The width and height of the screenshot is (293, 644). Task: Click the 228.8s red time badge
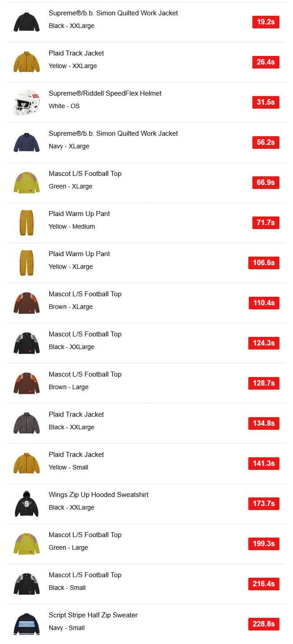(x=264, y=624)
